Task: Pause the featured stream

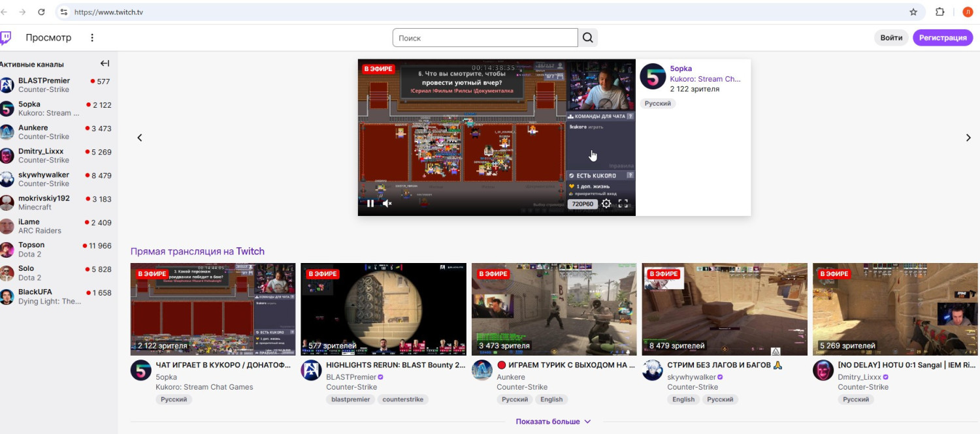Action: click(x=370, y=204)
